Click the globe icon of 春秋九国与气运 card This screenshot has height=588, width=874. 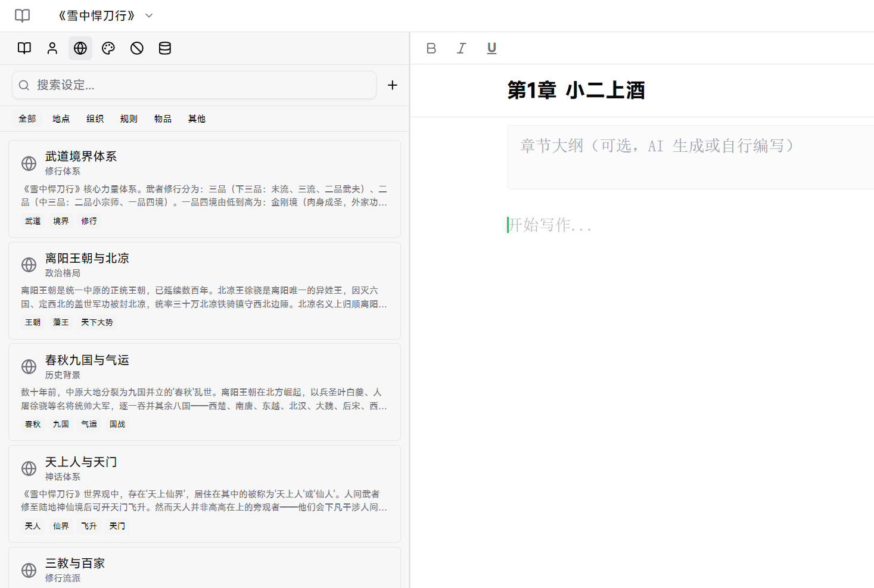[29, 366]
